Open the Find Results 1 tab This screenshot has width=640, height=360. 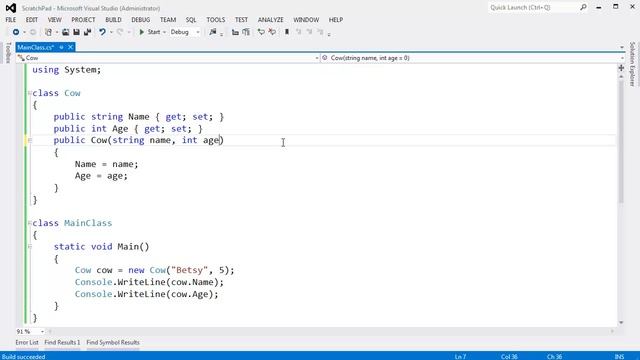tap(62, 342)
